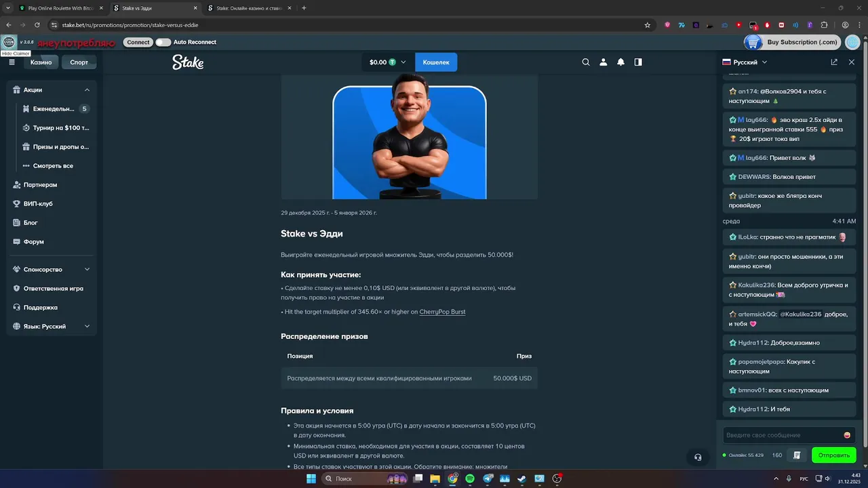Screen dimensions: 868x488
Task: Reload the page
Action: pos(37,25)
